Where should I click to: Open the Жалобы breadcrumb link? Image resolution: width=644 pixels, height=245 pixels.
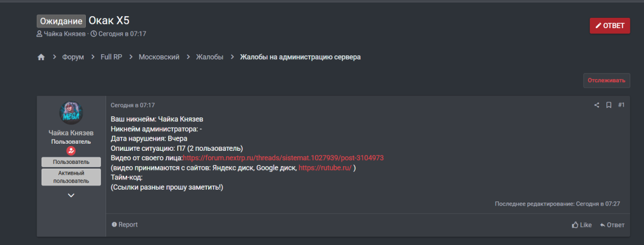pyautogui.click(x=210, y=57)
